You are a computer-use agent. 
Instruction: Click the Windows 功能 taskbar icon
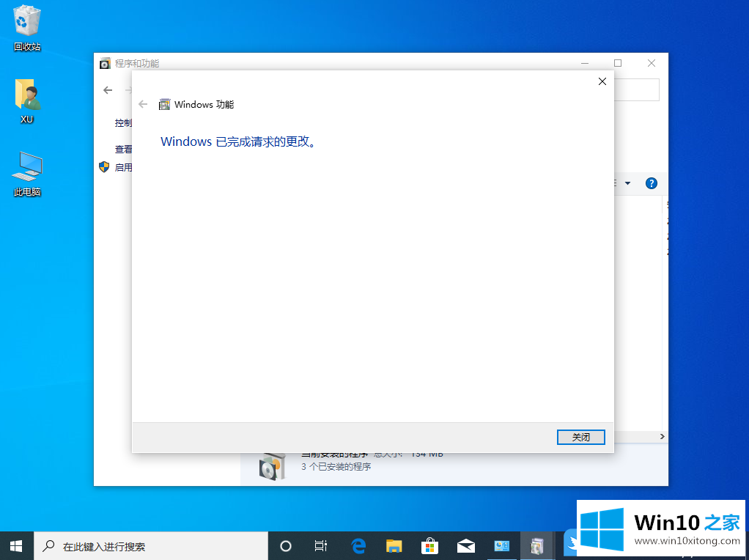pyautogui.click(x=537, y=545)
